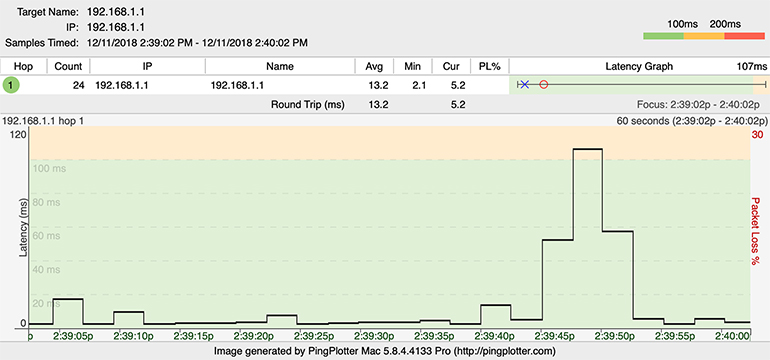Click the 60 ms gridline label
The width and height of the screenshot is (770, 360).
pos(47,236)
